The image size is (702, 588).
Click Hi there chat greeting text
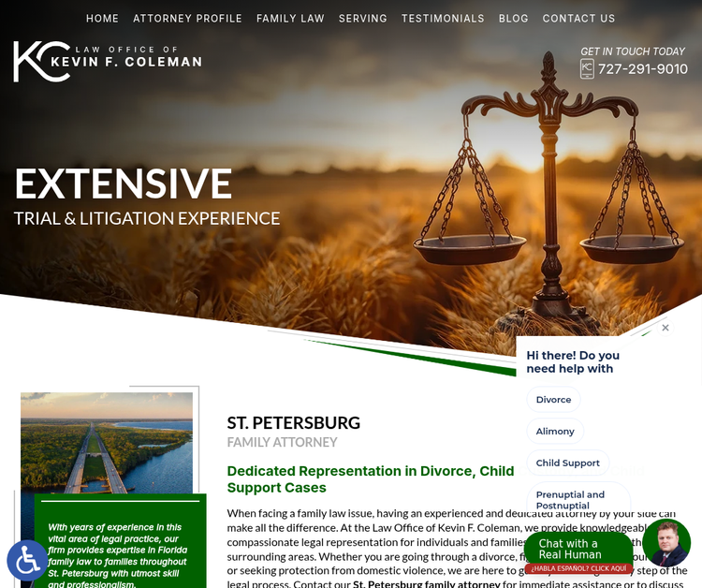pyautogui.click(x=573, y=361)
